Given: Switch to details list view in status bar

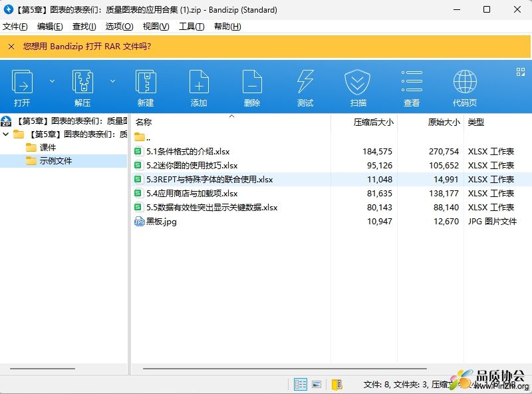Looking at the screenshot, I should pos(301,384).
